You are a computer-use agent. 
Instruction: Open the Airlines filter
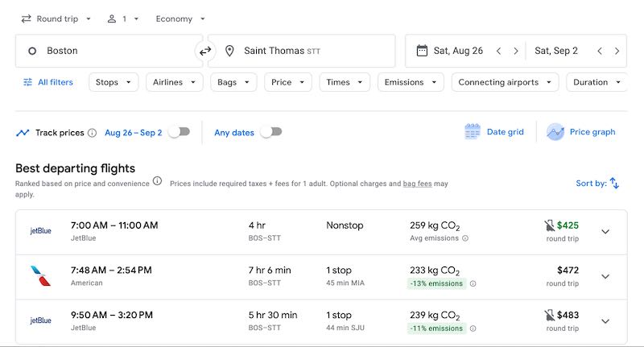point(174,82)
